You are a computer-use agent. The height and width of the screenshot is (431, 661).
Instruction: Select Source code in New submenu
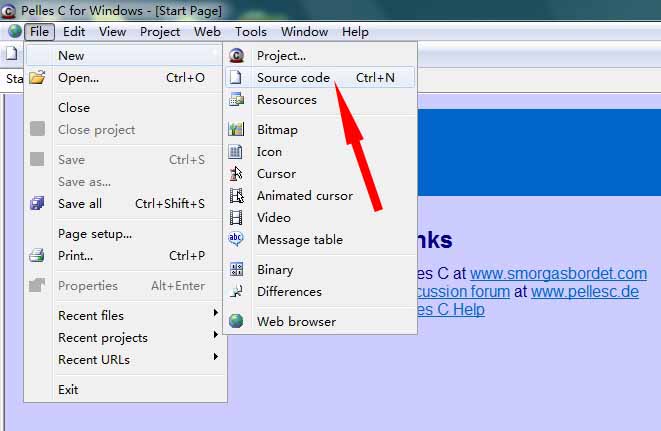(320, 78)
